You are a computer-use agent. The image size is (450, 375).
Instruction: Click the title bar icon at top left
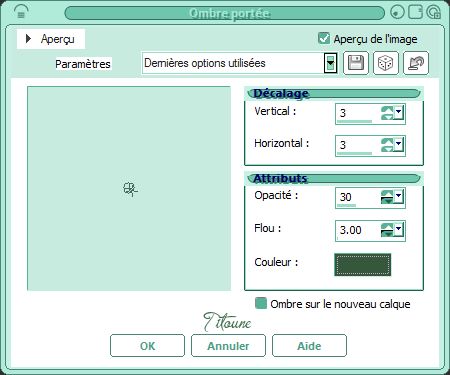(21, 12)
